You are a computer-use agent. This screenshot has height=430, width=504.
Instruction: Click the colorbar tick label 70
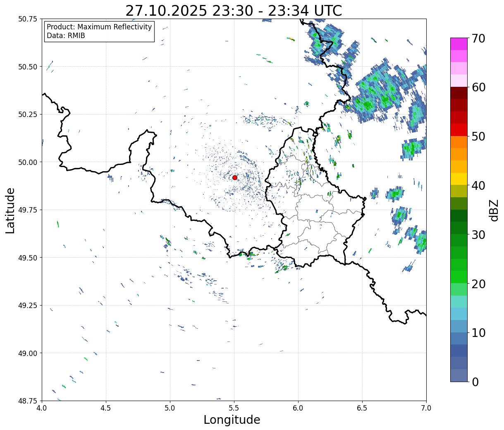coord(478,38)
